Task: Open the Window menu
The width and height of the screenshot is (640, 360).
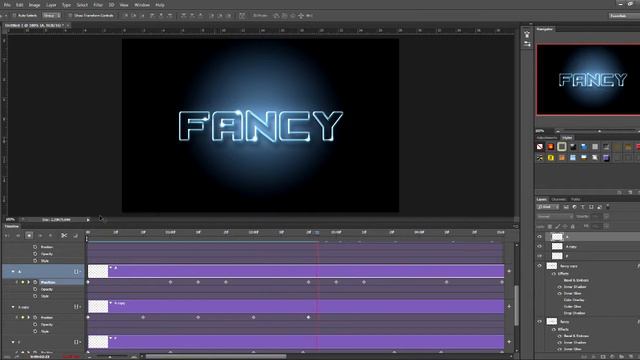Action: point(142,5)
